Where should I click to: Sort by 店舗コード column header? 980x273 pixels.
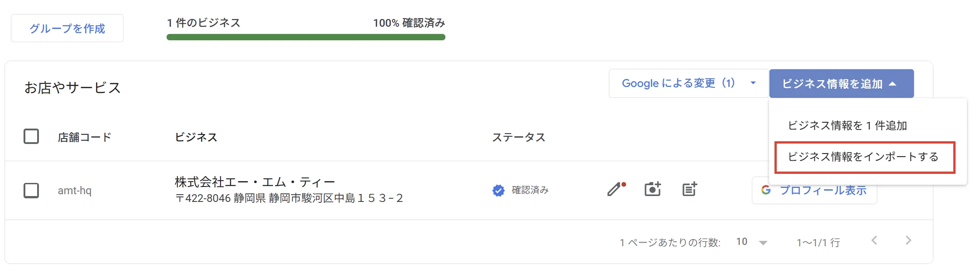85,137
